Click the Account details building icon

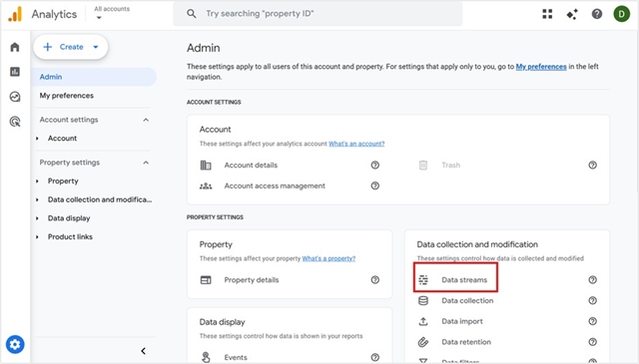206,165
